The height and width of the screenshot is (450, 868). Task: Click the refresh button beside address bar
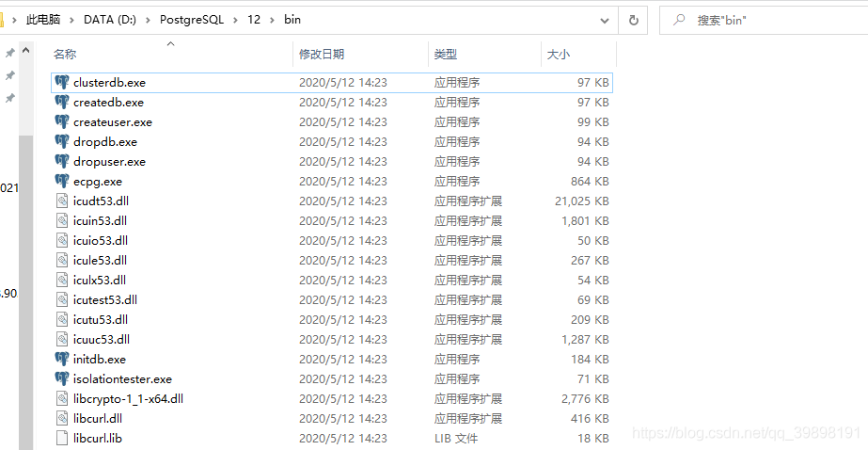[633, 21]
